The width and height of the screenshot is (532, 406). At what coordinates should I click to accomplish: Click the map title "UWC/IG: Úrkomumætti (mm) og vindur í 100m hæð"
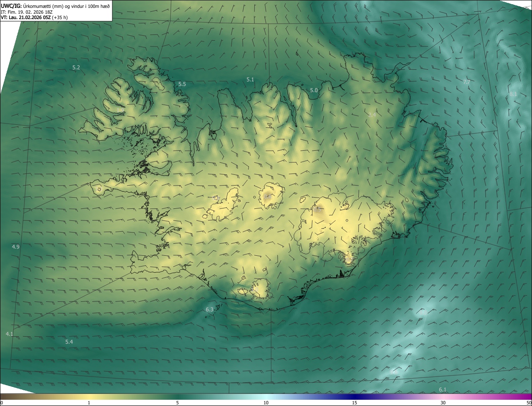(x=55, y=5)
